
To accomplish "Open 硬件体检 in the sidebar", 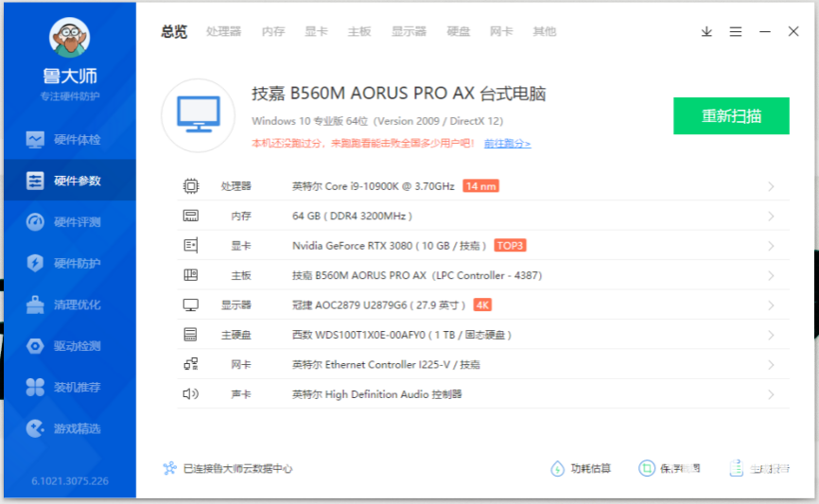I will [x=68, y=140].
